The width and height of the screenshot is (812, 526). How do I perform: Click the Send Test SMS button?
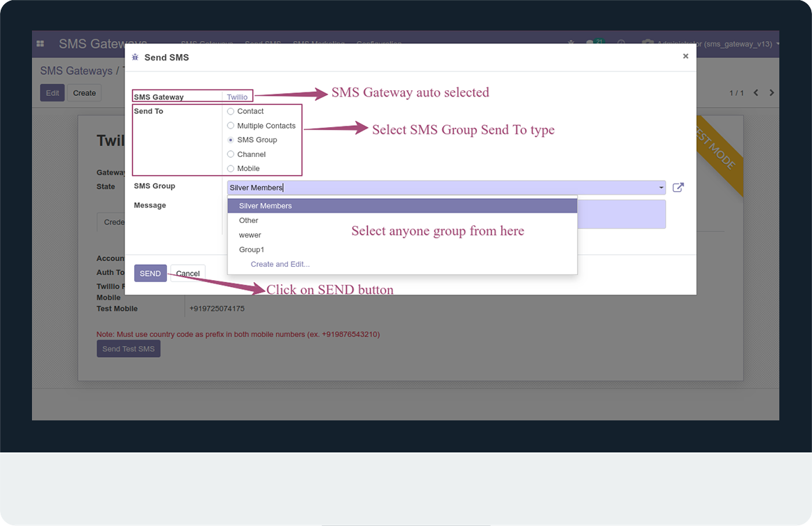tap(129, 349)
